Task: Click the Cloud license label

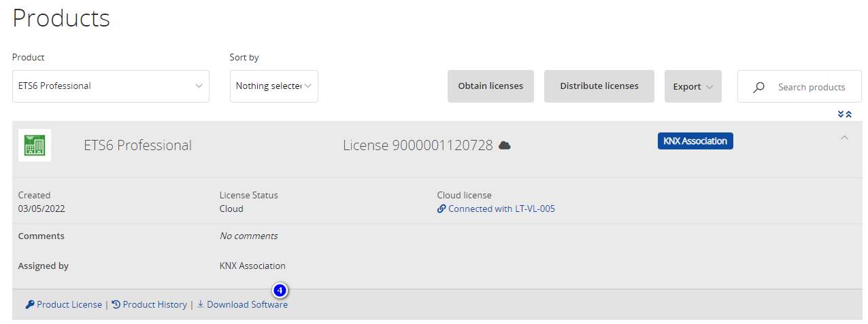Action: pos(465,196)
